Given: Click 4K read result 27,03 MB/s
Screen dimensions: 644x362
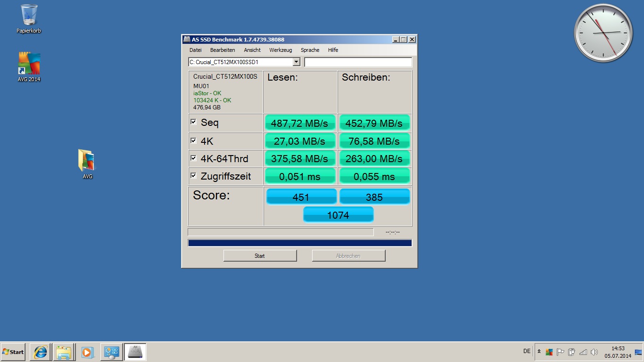Looking at the screenshot, I should (x=300, y=141).
